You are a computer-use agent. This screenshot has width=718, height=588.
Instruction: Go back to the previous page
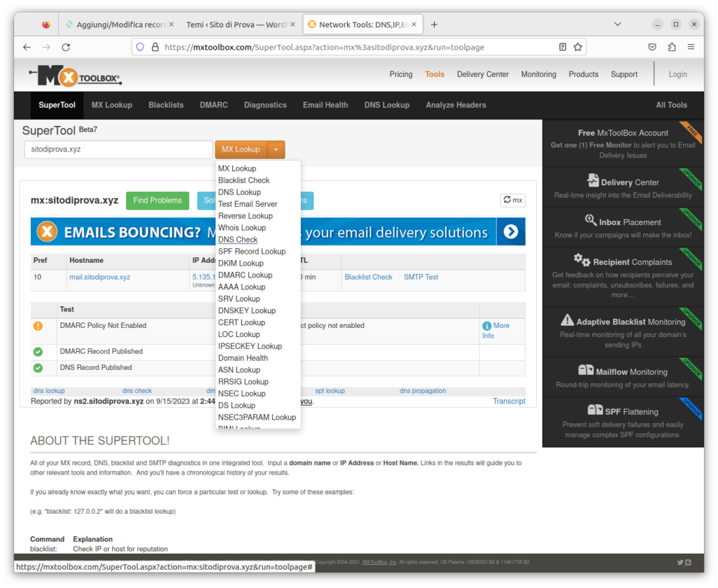pyautogui.click(x=27, y=47)
